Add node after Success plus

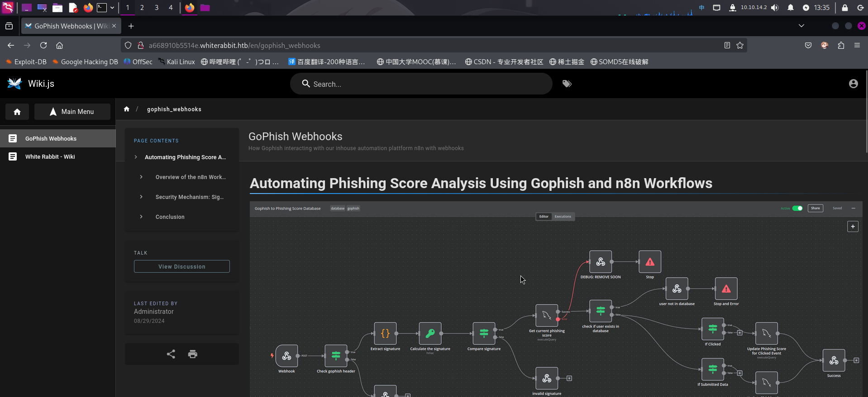click(856, 360)
